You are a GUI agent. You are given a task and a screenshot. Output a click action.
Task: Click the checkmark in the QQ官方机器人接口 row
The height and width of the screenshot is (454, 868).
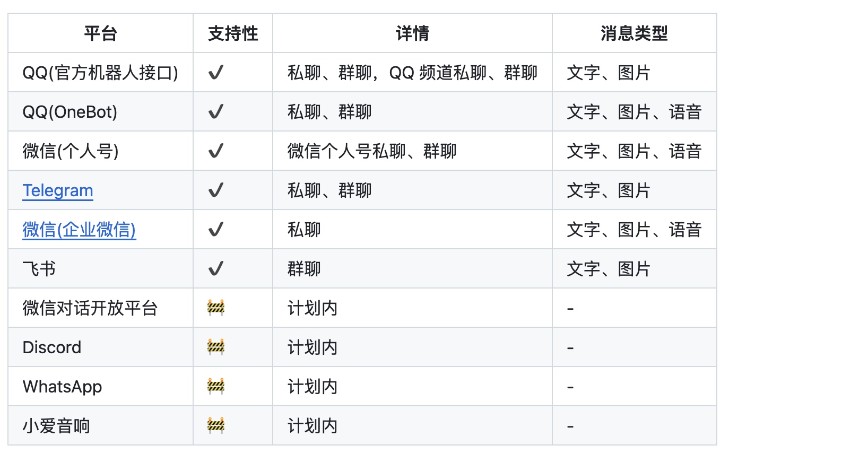pyautogui.click(x=216, y=73)
